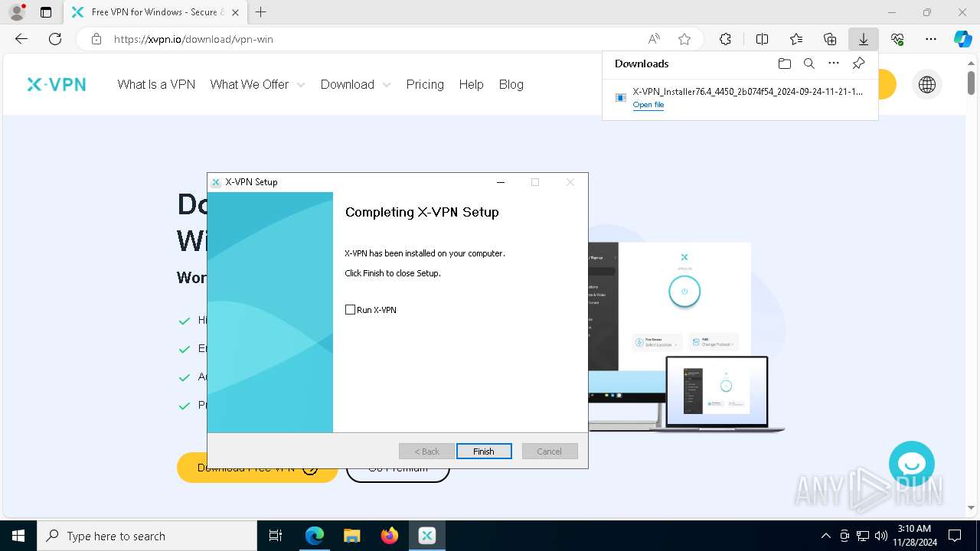The width and height of the screenshot is (980, 551).
Task: Search downloads with magnifier icon
Action: [809, 64]
